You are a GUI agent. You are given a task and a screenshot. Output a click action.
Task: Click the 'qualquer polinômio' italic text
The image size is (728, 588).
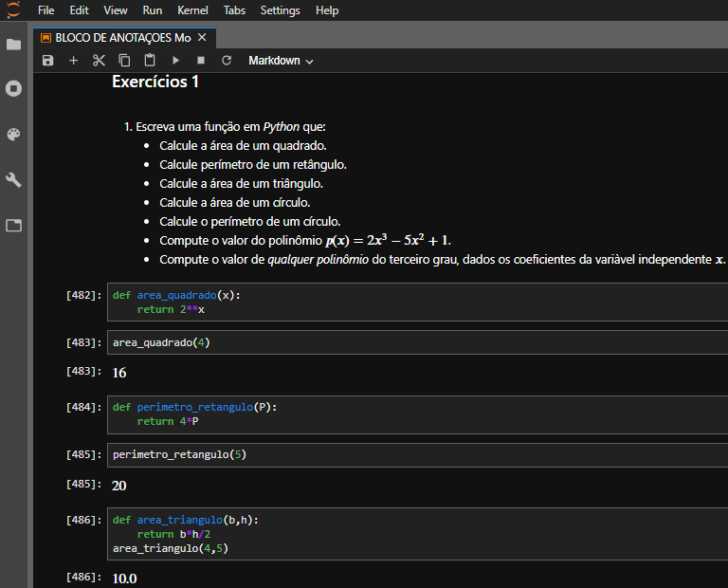click(x=318, y=260)
